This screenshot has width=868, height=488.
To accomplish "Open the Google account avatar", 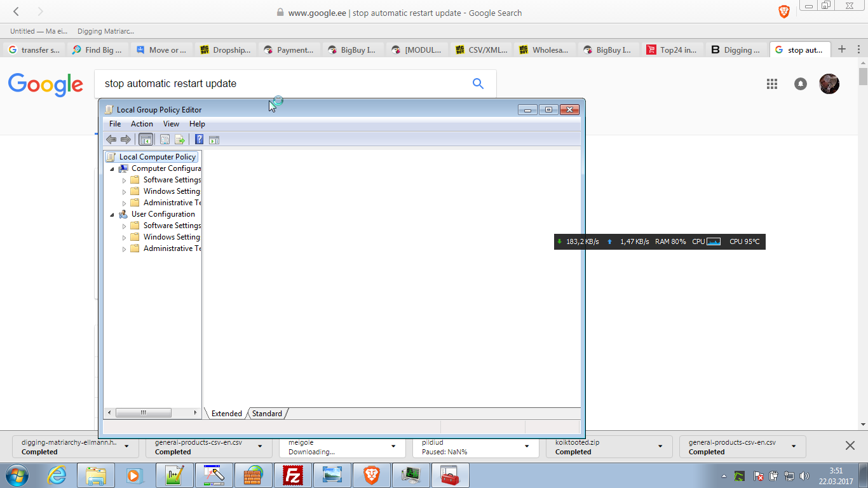I will (x=829, y=84).
